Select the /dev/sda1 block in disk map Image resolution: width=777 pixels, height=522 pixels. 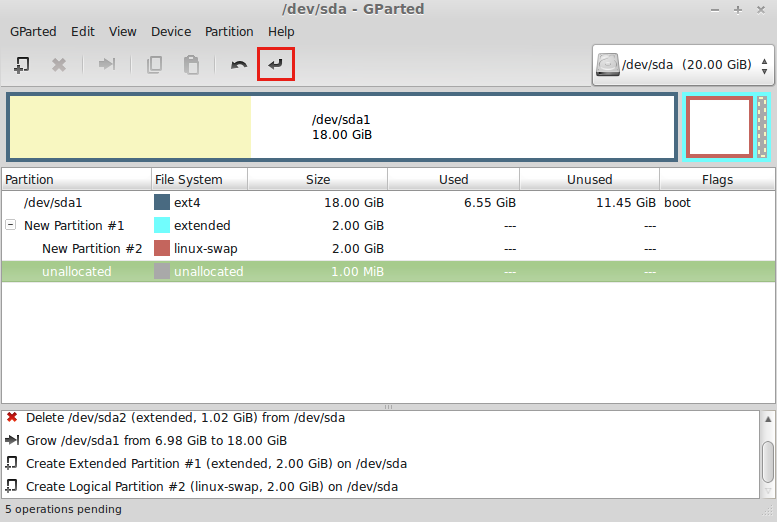[342, 127]
